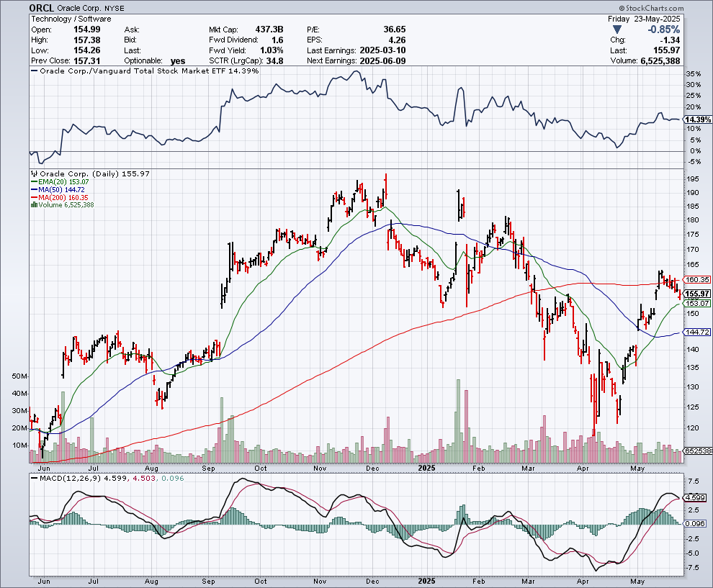Click the 144.72 blue price axis tag

click(697, 333)
